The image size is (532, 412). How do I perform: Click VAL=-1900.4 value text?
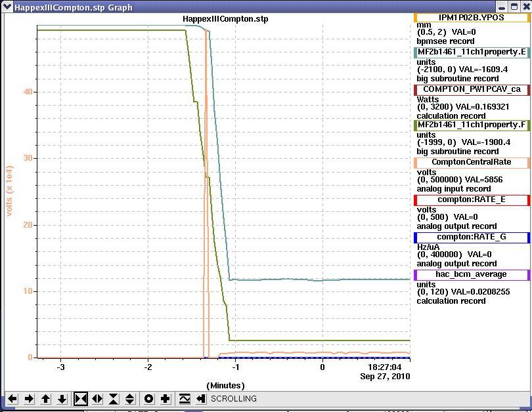[486, 142]
